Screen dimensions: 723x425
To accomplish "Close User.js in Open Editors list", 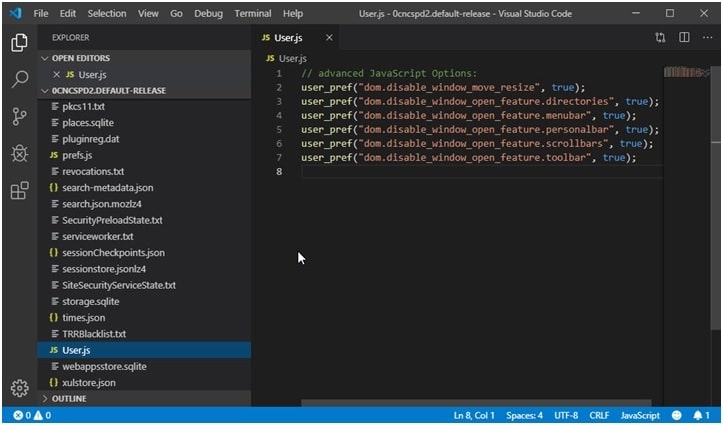I will tap(57, 75).
